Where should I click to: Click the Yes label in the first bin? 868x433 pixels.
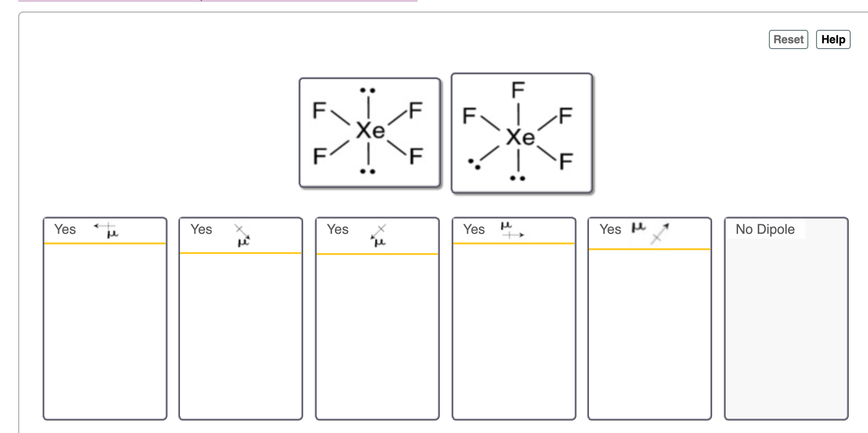[x=65, y=229]
